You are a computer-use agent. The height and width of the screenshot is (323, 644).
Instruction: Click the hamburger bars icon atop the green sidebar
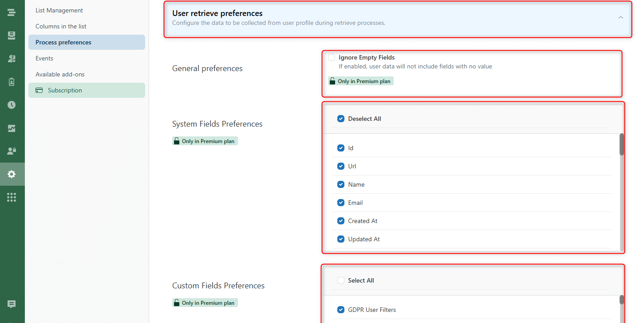pyautogui.click(x=12, y=12)
